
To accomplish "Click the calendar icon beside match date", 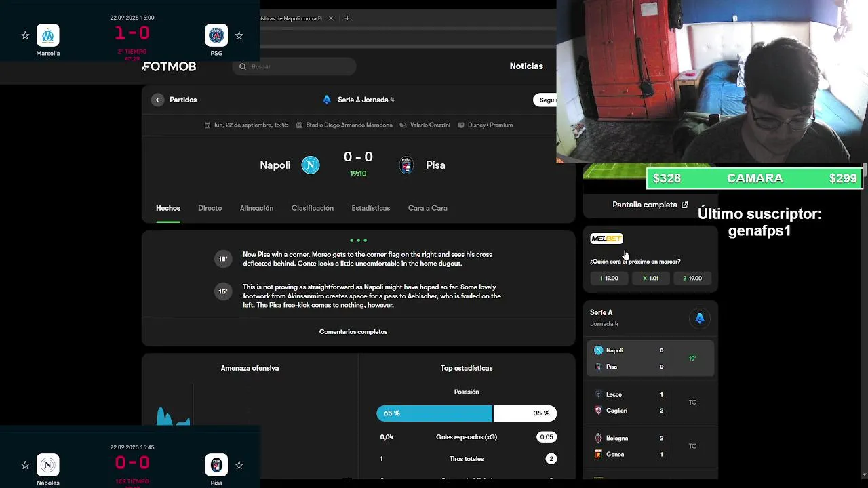I will (x=208, y=125).
